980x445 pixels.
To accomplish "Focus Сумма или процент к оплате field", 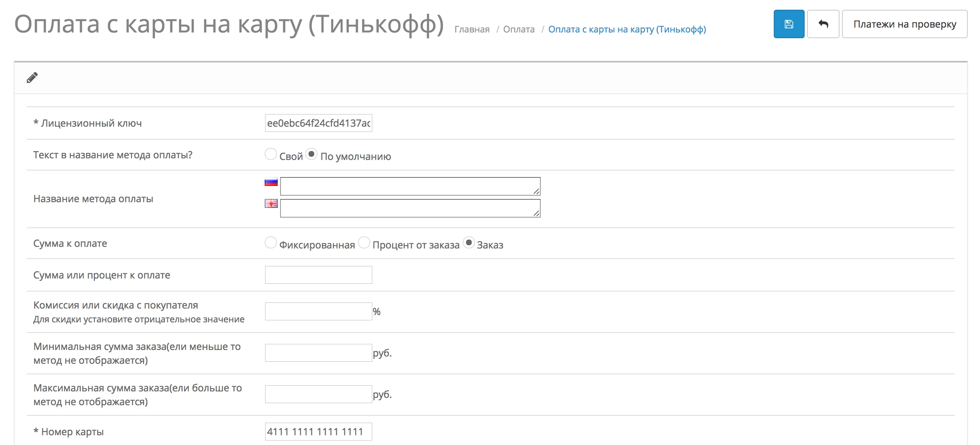I will (318, 275).
